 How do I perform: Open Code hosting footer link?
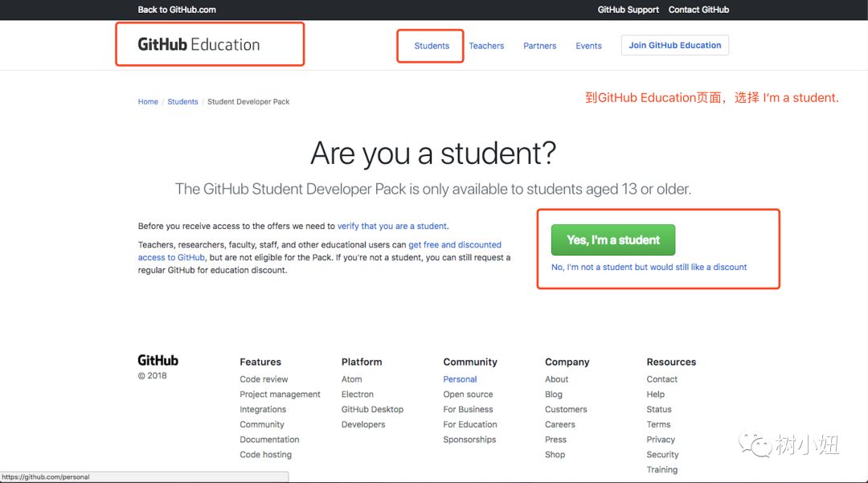pyautogui.click(x=266, y=455)
